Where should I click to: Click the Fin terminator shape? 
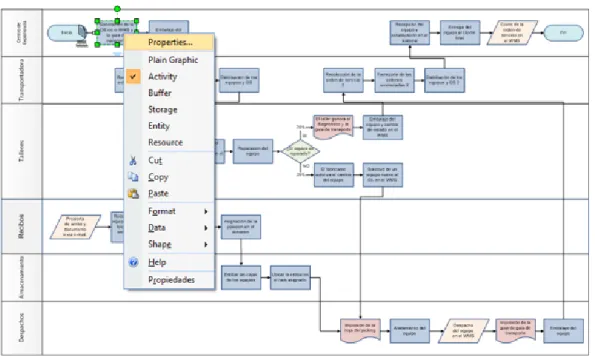564,33
